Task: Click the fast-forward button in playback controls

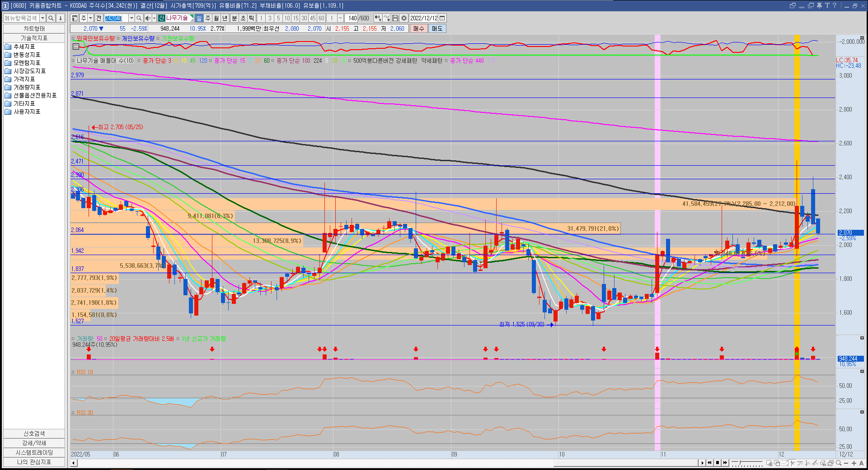Action: (725, 463)
